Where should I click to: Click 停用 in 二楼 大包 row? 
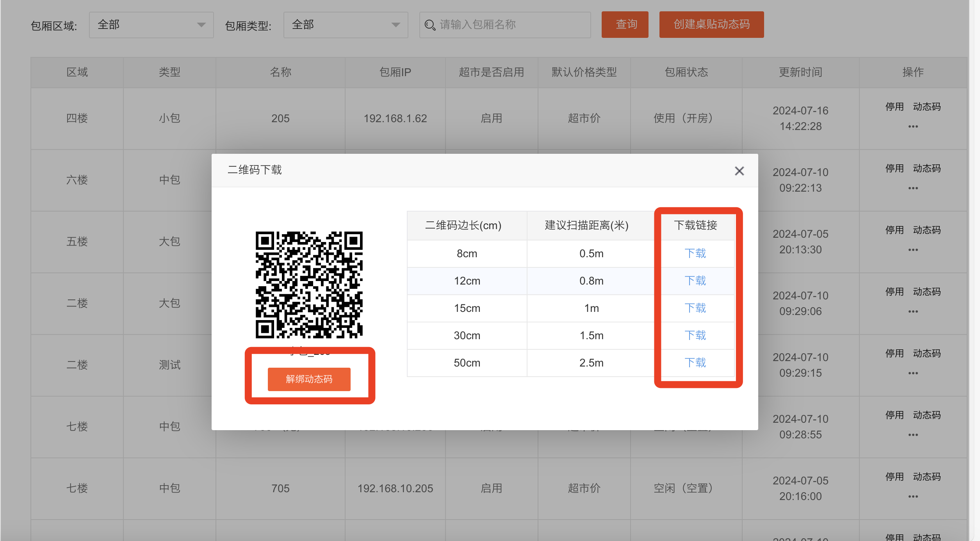(894, 292)
